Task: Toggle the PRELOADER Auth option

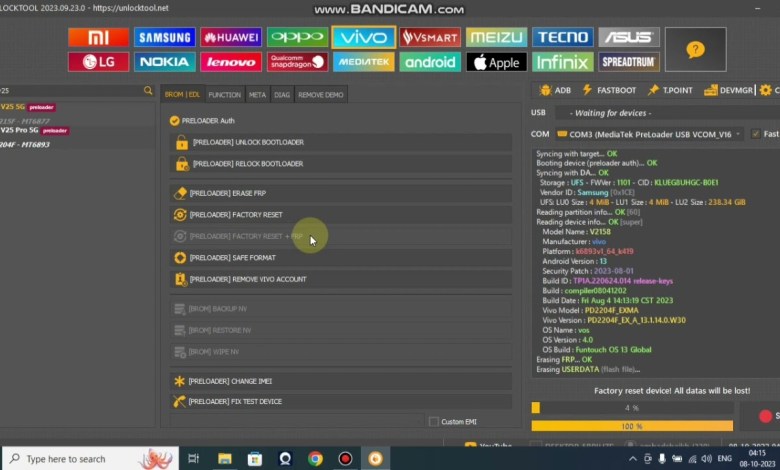Action: tap(174, 120)
